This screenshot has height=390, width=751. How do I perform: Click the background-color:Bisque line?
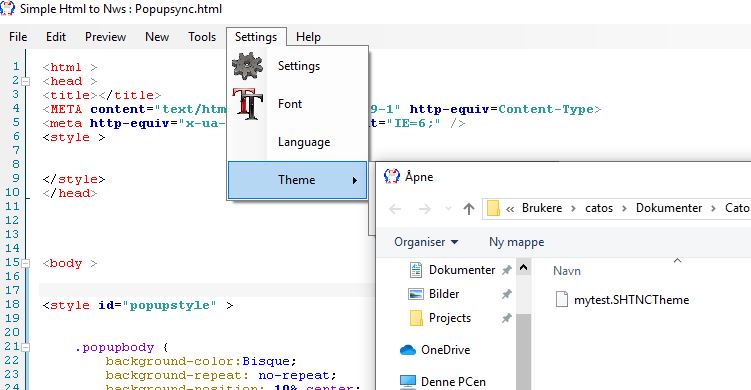point(201,361)
